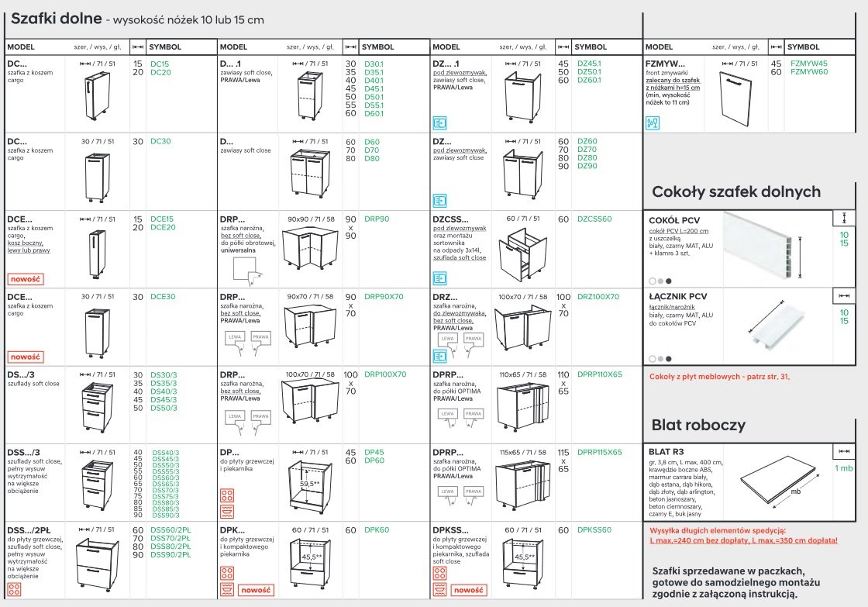
Task: Click the red hob icon under DSS.../2PŁ
Action: coord(15,588)
